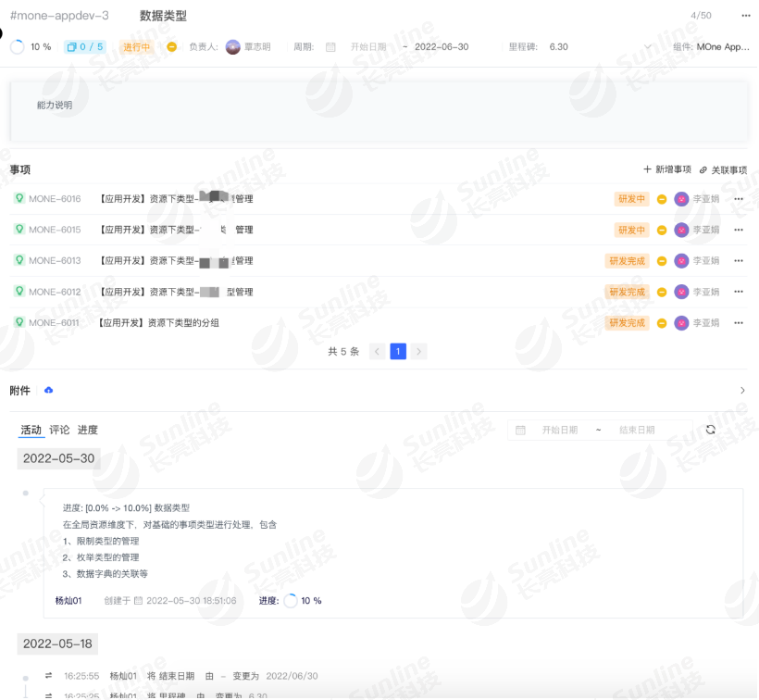Click the story icon of MONE-6016
The image size is (759, 700).
[x=19, y=198]
